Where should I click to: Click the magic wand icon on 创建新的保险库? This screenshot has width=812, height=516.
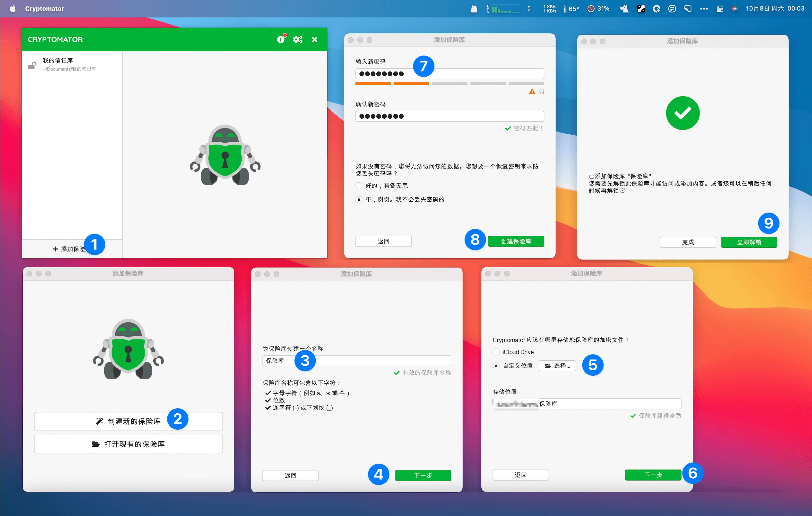click(x=99, y=421)
